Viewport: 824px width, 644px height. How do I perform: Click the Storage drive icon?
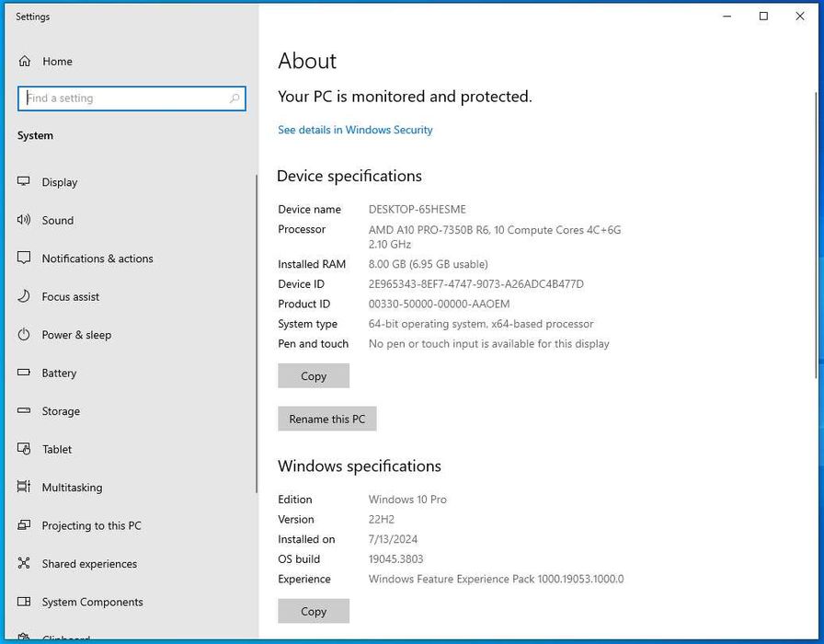tap(24, 410)
